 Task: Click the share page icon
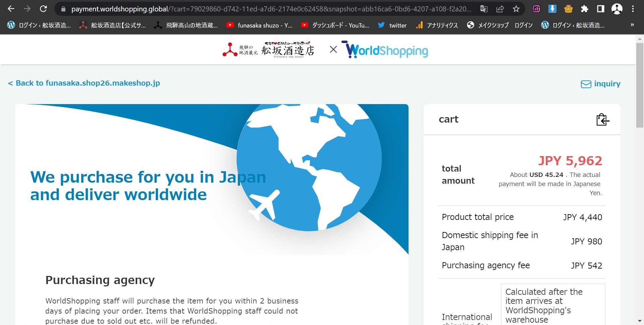coord(500,9)
